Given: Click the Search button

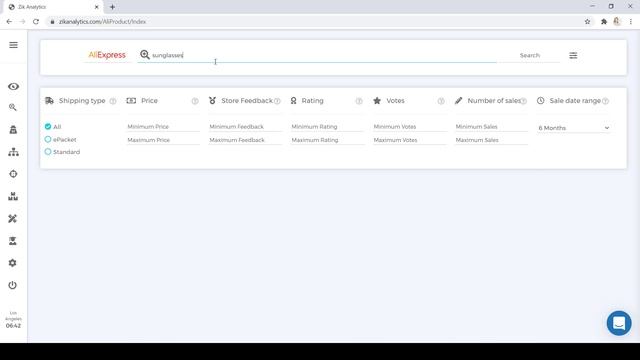Looking at the screenshot, I should pos(530,55).
